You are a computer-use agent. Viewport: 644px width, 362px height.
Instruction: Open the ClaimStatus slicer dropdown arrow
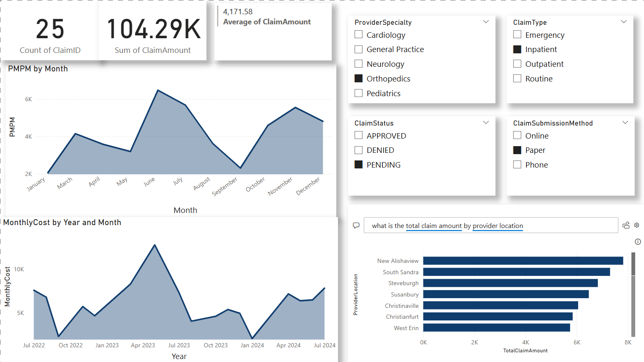[x=486, y=122]
